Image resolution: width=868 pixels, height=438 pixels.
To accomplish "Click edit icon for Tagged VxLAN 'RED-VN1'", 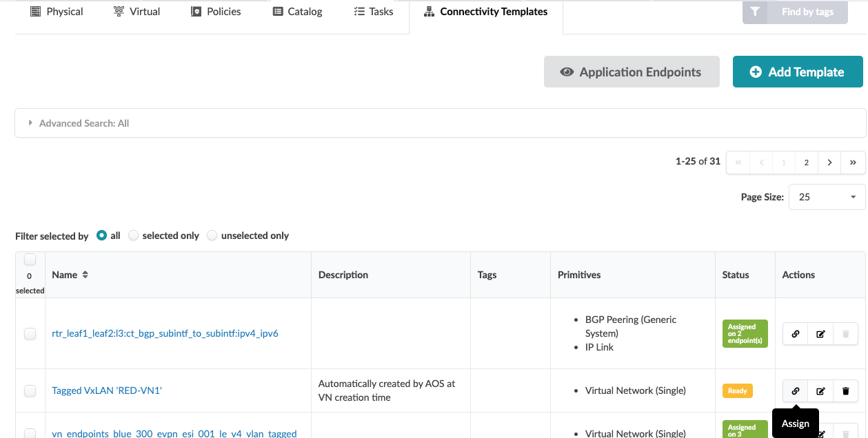I will click(x=820, y=390).
